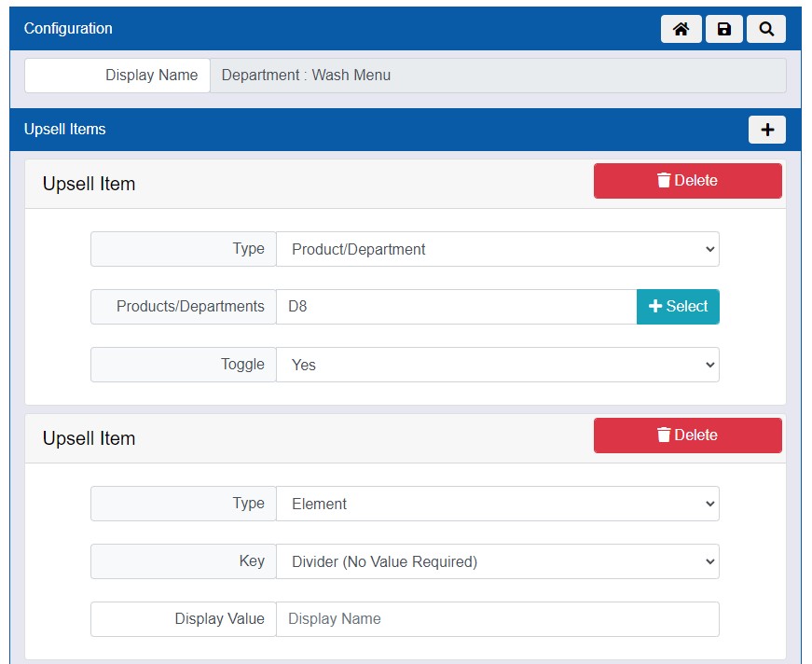Viewport: 812px width, 664px height.
Task: Expand the Toggle dropdown set to Yes
Action: [498, 365]
